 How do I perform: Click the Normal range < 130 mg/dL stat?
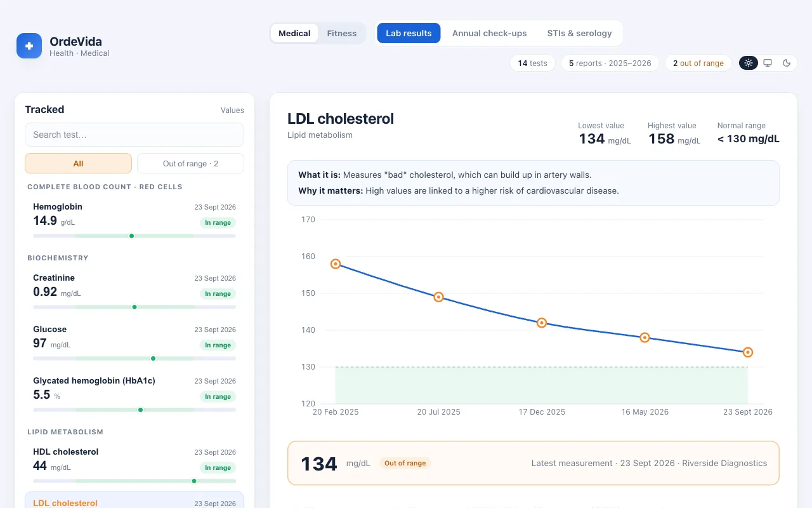coord(749,133)
